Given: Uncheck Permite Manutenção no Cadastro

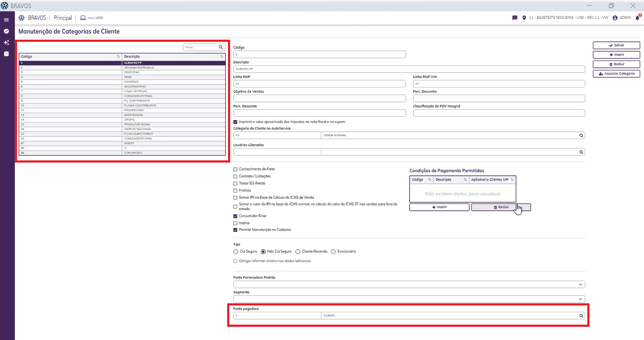Looking at the screenshot, I should point(235,230).
